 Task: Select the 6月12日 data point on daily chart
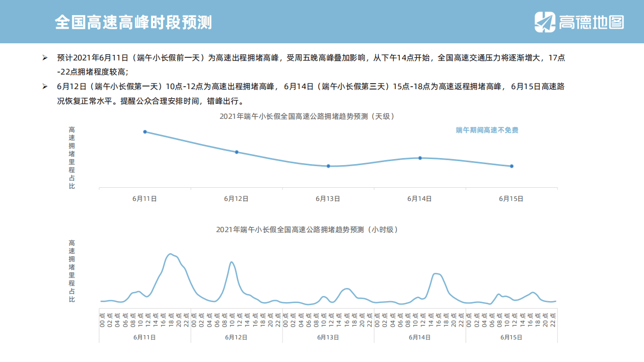(x=237, y=152)
